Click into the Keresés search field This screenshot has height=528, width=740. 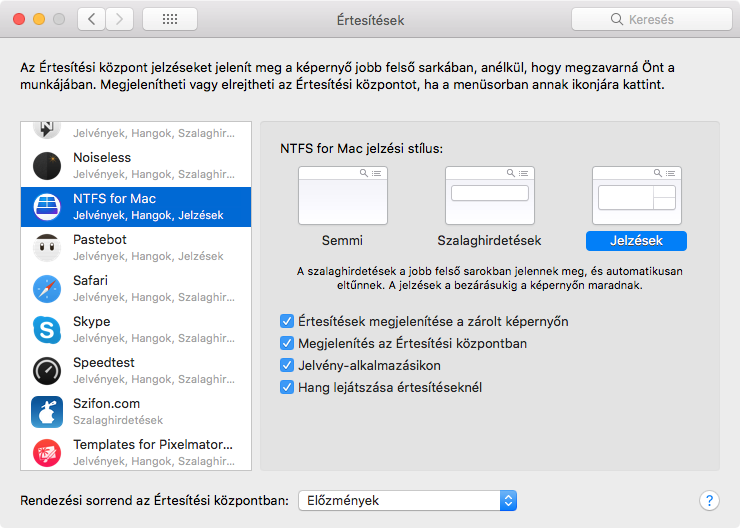651,19
